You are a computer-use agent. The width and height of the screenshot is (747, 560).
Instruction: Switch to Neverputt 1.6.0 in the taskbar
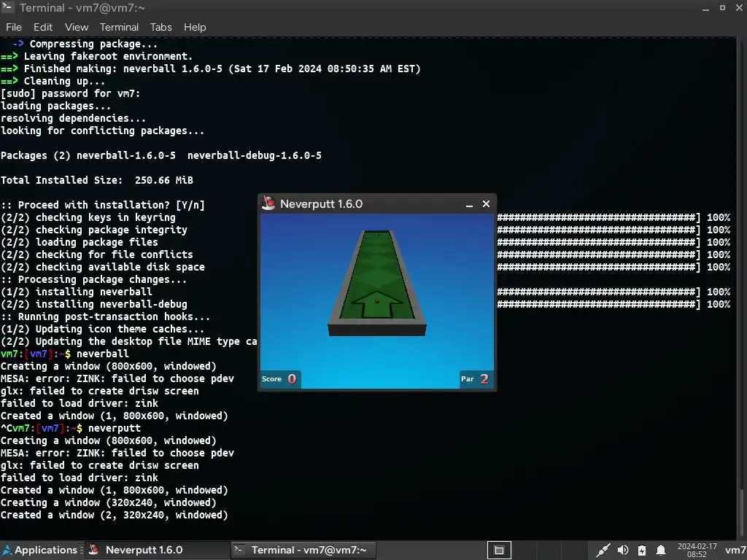point(158,550)
